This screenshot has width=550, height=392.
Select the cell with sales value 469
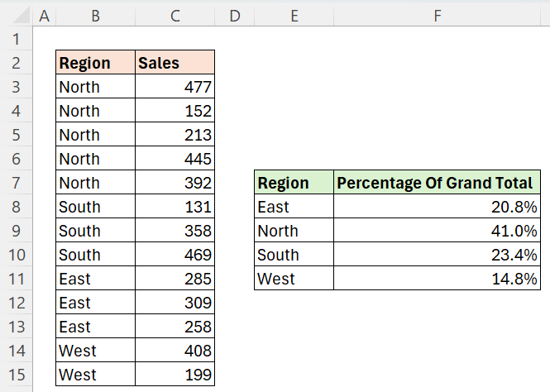pyautogui.click(x=175, y=255)
